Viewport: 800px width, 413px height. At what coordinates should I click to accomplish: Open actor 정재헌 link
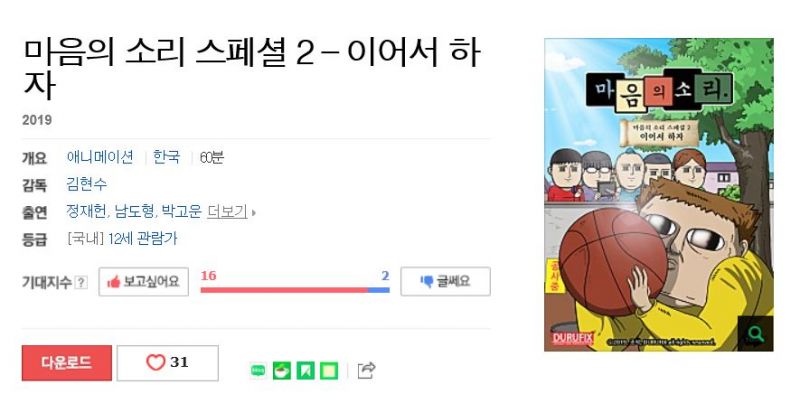point(87,211)
